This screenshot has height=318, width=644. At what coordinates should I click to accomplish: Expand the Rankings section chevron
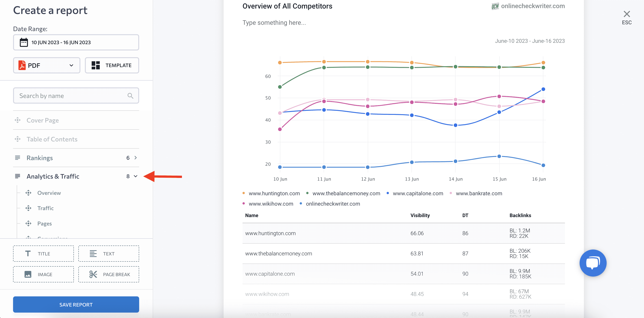click(136, 158)
